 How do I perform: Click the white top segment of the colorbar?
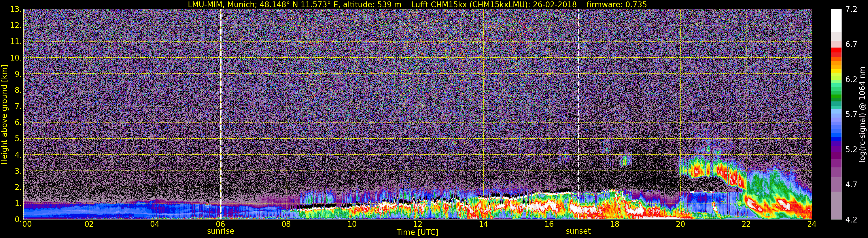click(x=836, y=20)
